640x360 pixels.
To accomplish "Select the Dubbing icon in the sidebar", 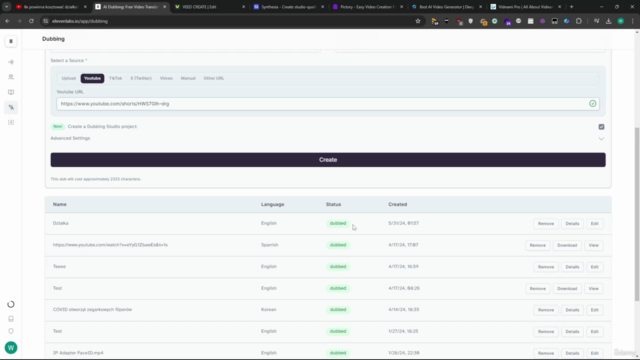I will click(11, 107).
